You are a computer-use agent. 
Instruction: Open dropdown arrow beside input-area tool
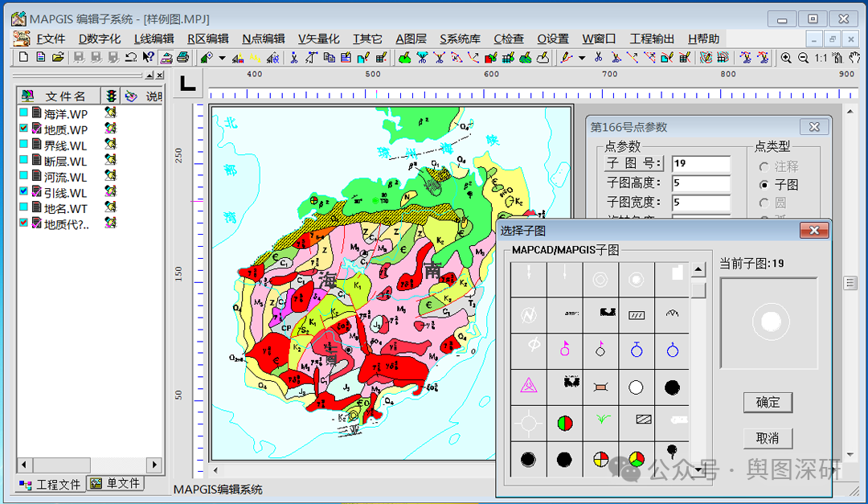click(222, 57)
